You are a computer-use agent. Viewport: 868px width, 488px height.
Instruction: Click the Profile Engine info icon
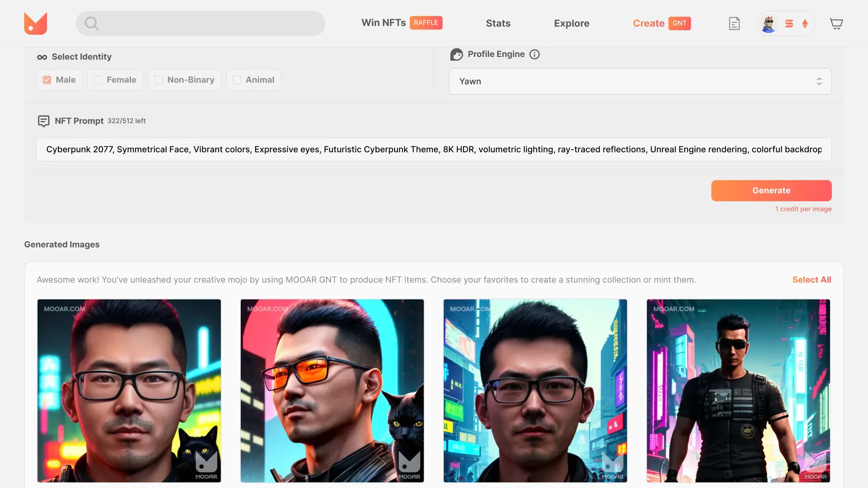coord(534,54)
